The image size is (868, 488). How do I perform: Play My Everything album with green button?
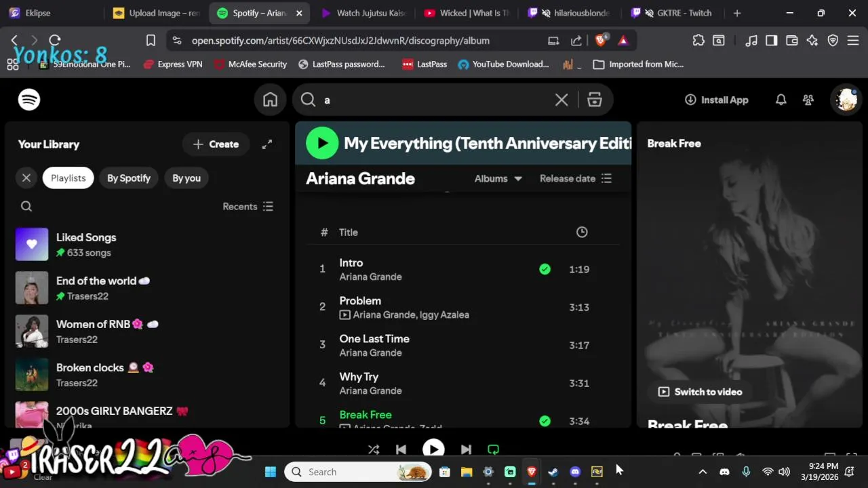[322, 143]
